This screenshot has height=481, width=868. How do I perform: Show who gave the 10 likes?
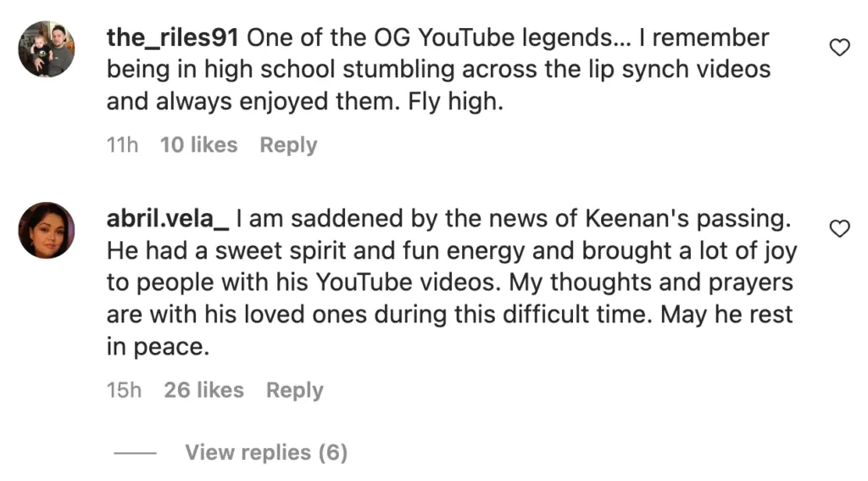tap(198, 145)
